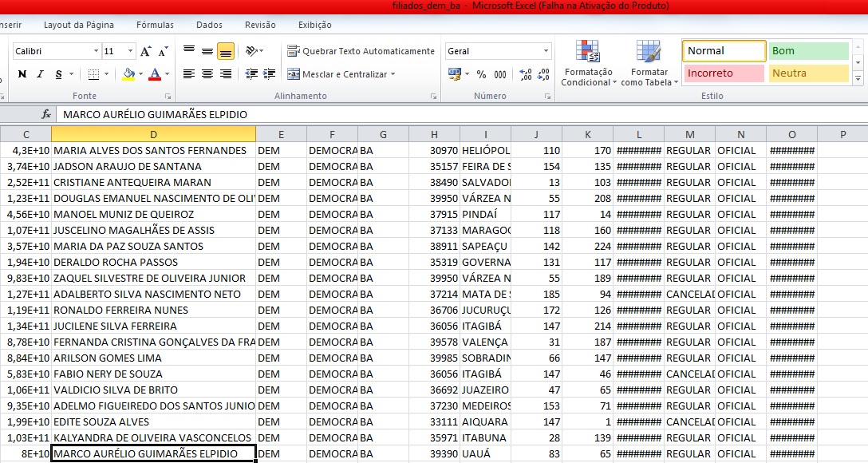Decrease the indent
This screenshot has height=463, width=868.
point(251,74)
